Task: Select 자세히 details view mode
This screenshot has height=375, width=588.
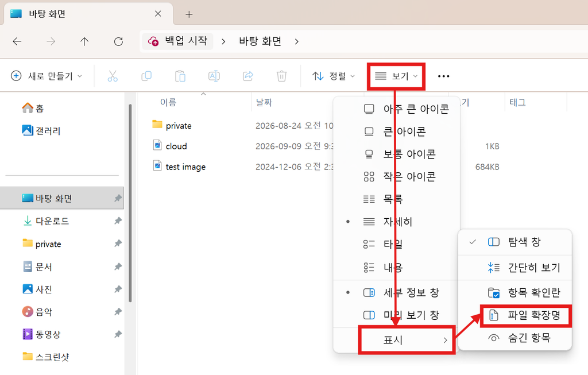Action: click(x=396, y=222)
